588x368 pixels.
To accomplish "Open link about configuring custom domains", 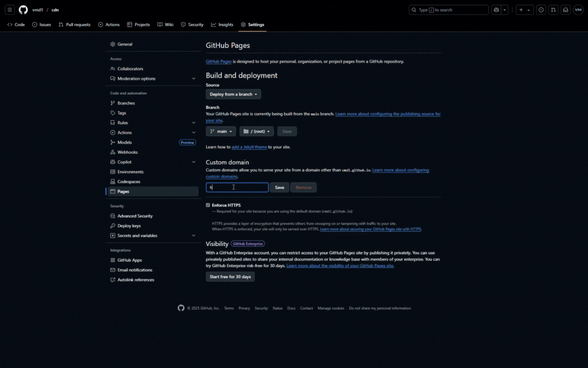I will coord(401,170).
